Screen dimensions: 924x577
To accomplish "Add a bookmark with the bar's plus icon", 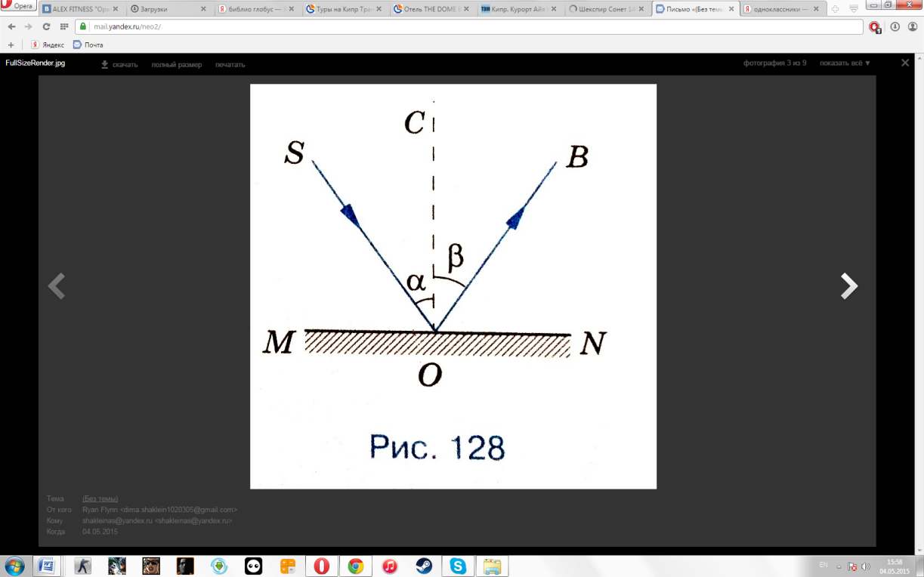I will [11, 45].
